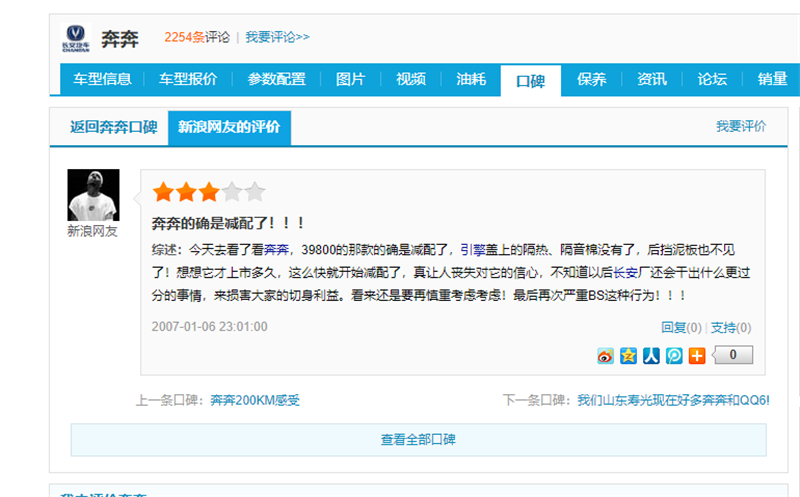800x497 pixels.
Task: Click the 查看全部口碑 button
Action: 418,440
